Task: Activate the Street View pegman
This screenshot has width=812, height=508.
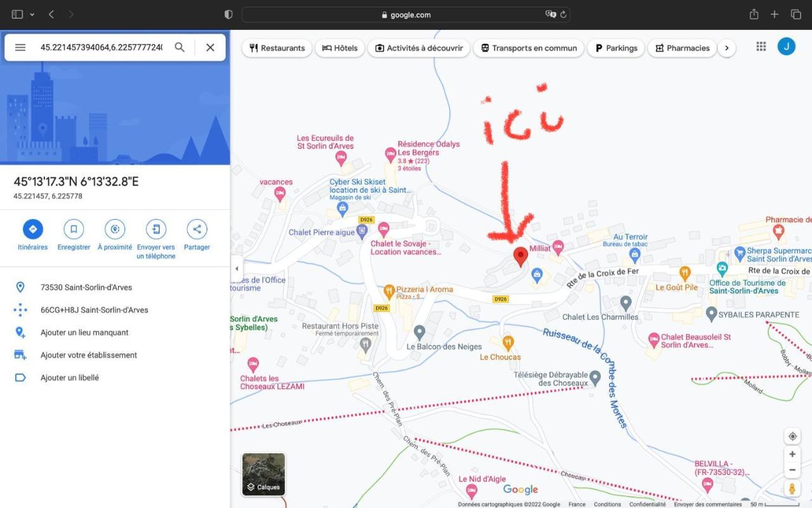Action: [792, 489]
